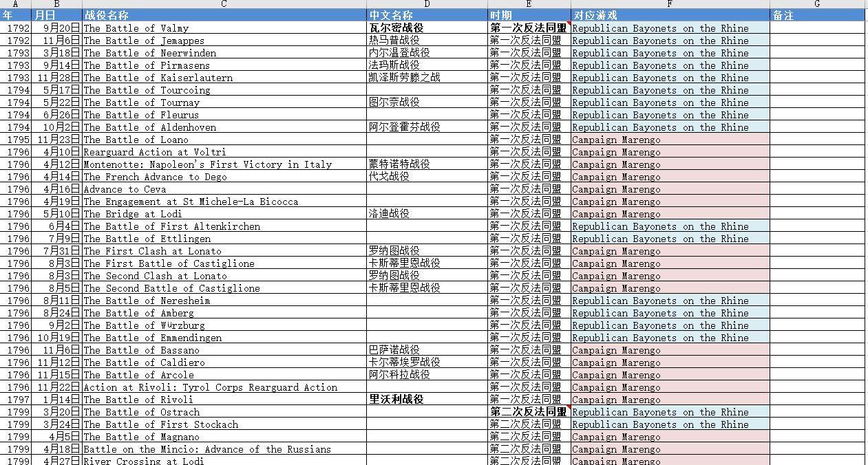Select cell The Battle of Tourcoing

coord(224,90)
